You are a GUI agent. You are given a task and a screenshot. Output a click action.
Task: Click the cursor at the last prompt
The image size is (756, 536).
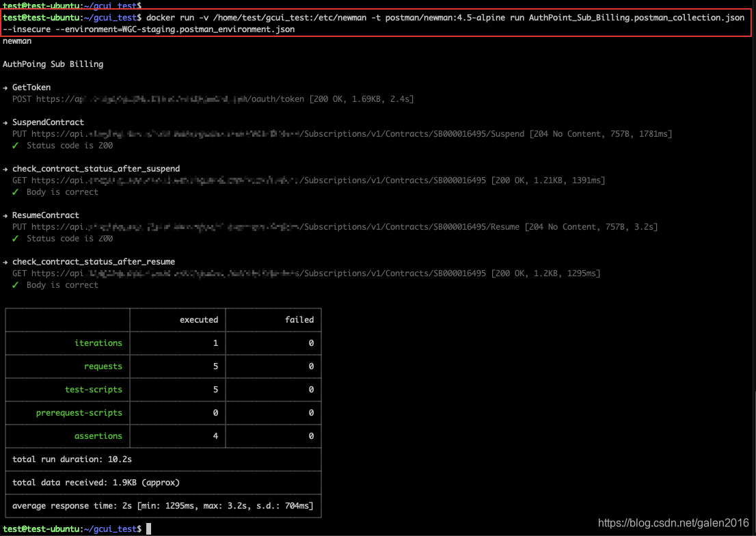click(x=149, y=528)
